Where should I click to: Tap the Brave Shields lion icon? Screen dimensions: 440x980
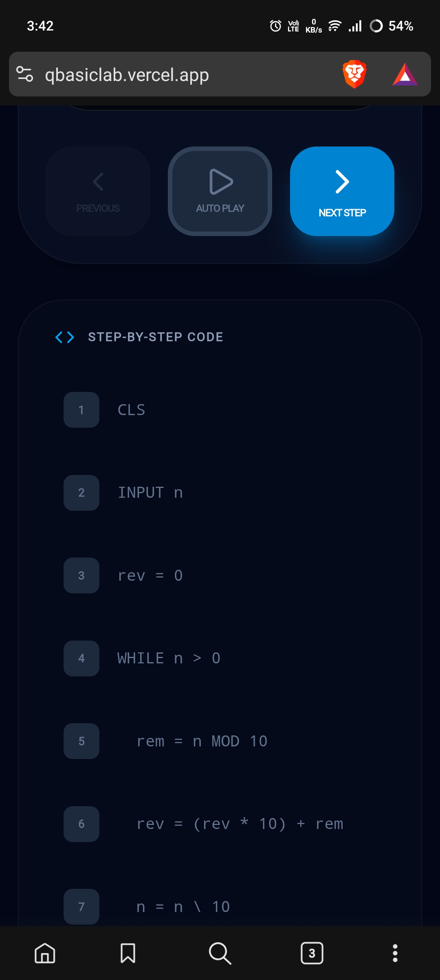point(354,74)
